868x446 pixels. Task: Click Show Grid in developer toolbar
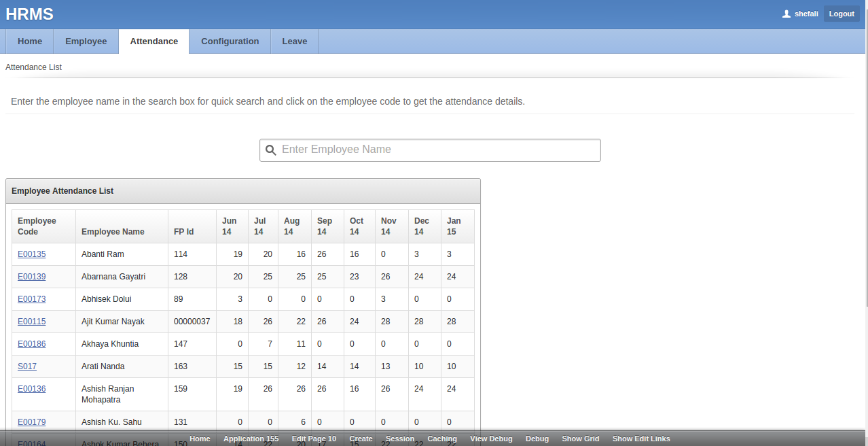(580, 439)
